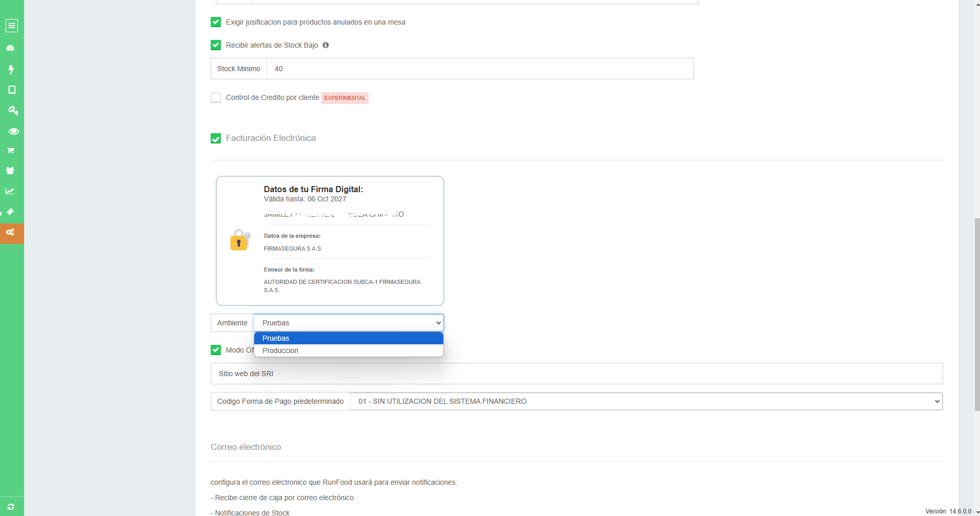Image resolution: width=980 pixels, height=516 pixels.
Task: Open the settings gears icon in the sidebar
Action: (x=10, y=233)
